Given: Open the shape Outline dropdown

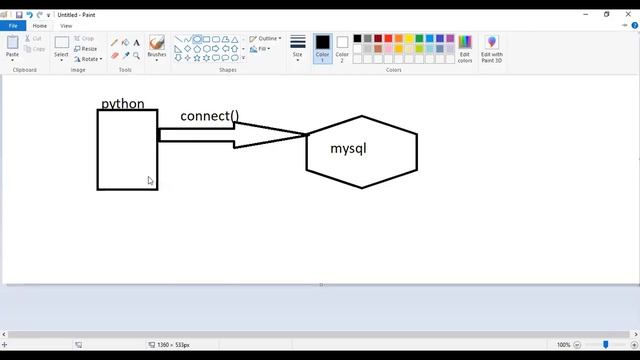Looking at the screenshot, I should 265,38.
